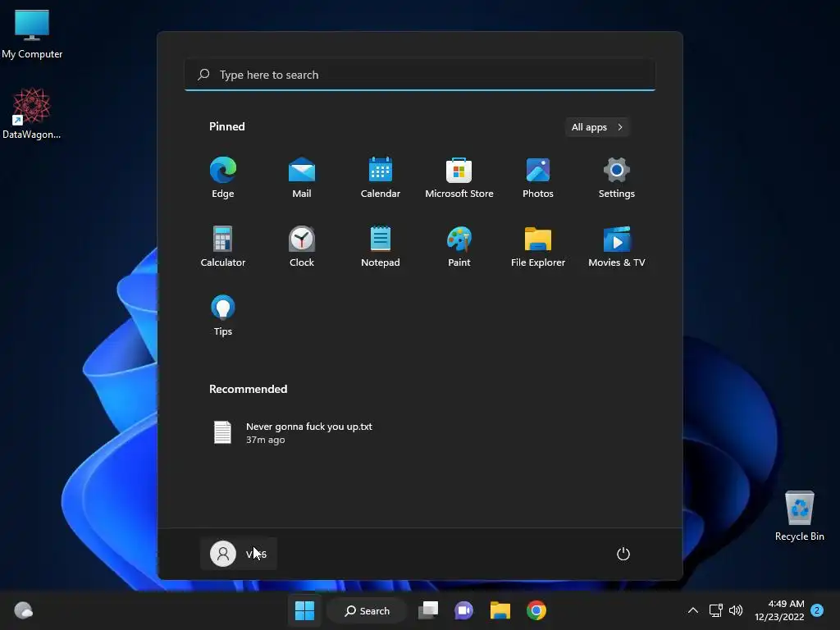This screenshot has width=840, height=630.
Task: Open File Explorer from the taskbar
Action: pos(500,610)
